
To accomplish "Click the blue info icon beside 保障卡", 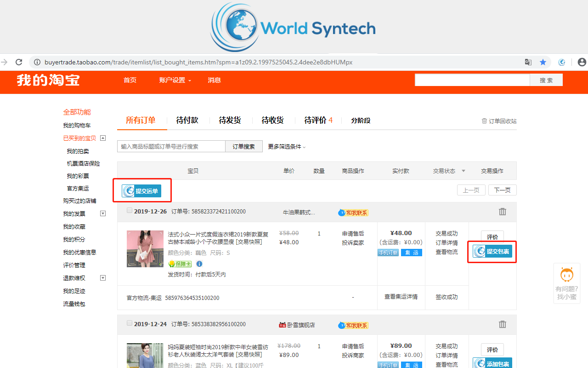I will coord(199,264).
